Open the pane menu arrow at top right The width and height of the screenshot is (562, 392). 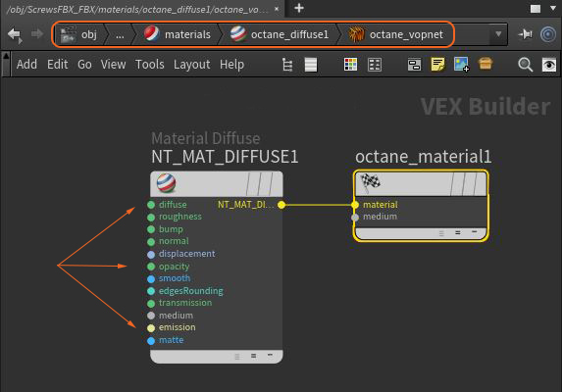553,8
